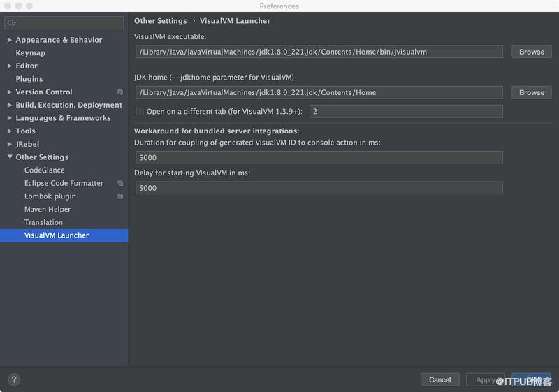Select Tools category
This screenshot has width=559, height=392.
(25, 131)
